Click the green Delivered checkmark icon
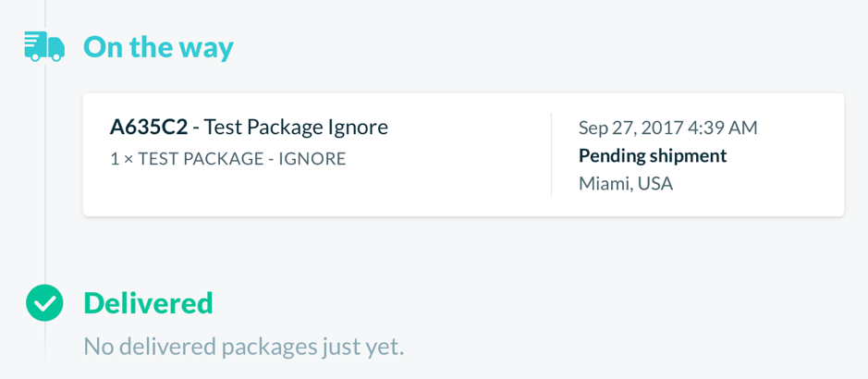This screenshot has height=379, width=868. (x=45, y=302)
